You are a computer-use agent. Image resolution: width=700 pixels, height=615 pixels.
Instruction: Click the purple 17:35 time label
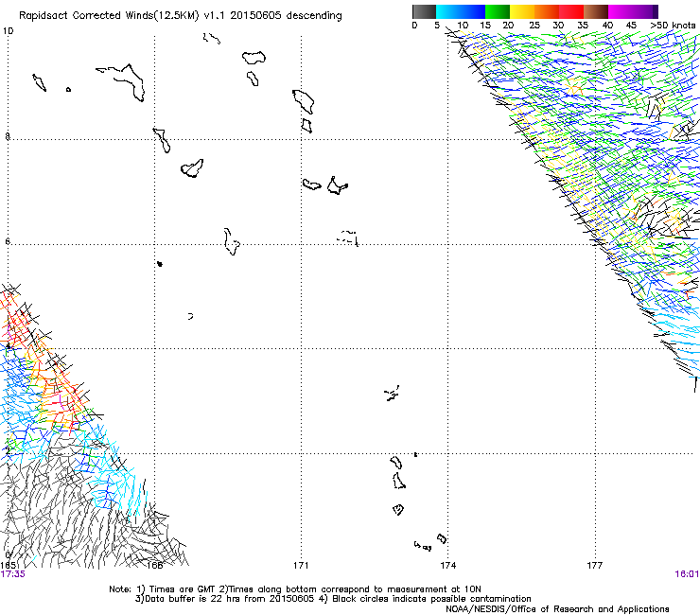click(13, 574)
